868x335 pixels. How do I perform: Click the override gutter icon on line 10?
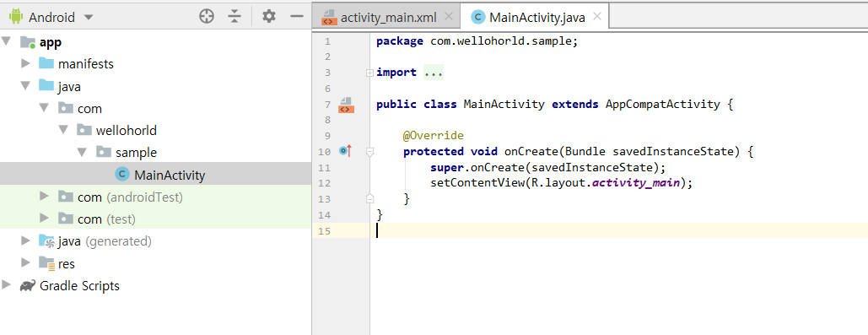click(346, 150)
